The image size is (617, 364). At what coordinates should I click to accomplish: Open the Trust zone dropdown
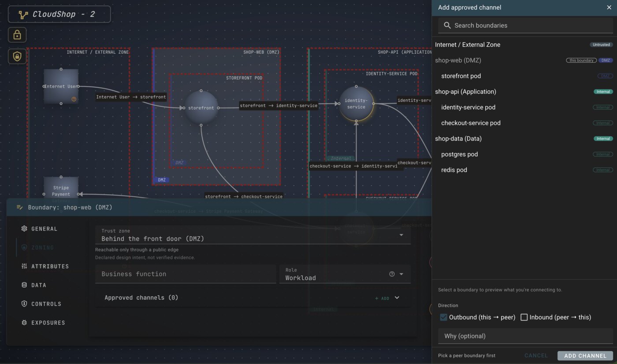coord(253,235)
